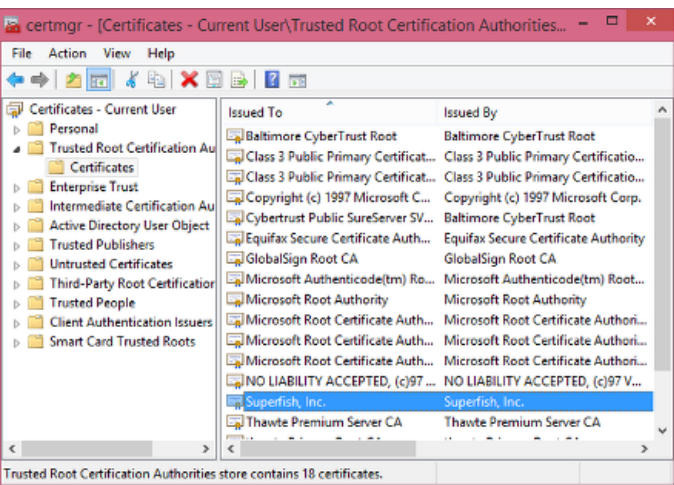Click the vertical scrollbar down arrow
674x485 pixels.
662,430
